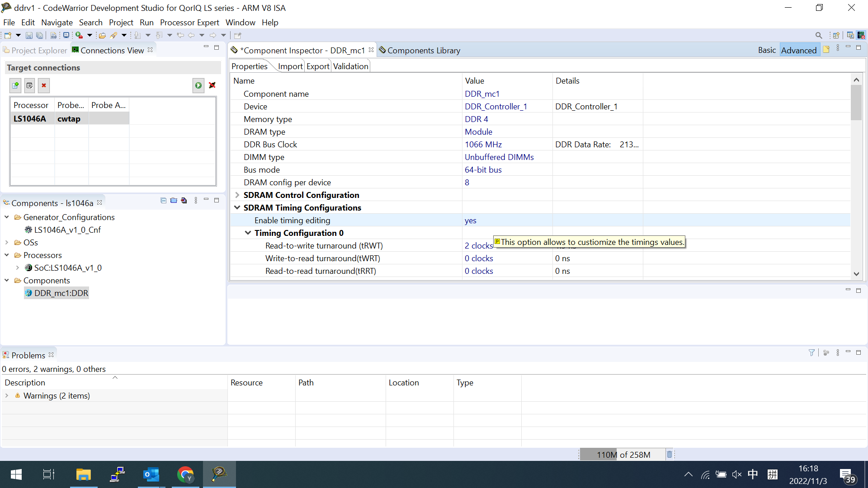Disable timing editing by clicking yes value
The width and height of the screenshot is (868, 488).
(x=471, y=221)
